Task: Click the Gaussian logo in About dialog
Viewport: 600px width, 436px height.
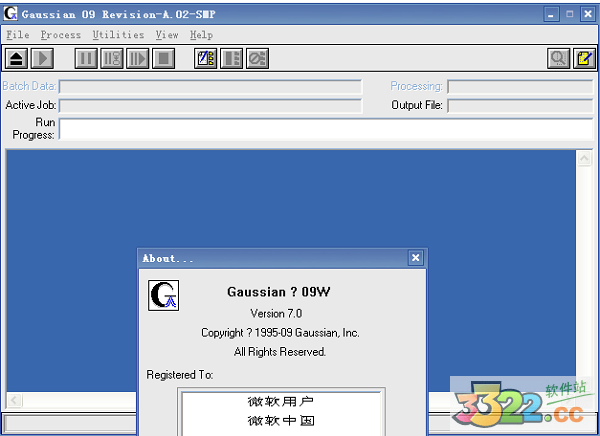Action: (163, 296)
